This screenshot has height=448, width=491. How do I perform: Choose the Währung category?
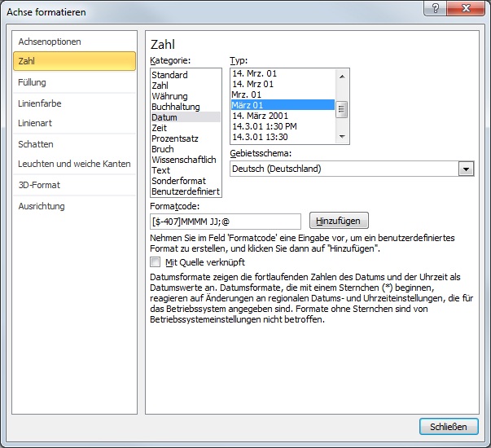coord(186,96)
